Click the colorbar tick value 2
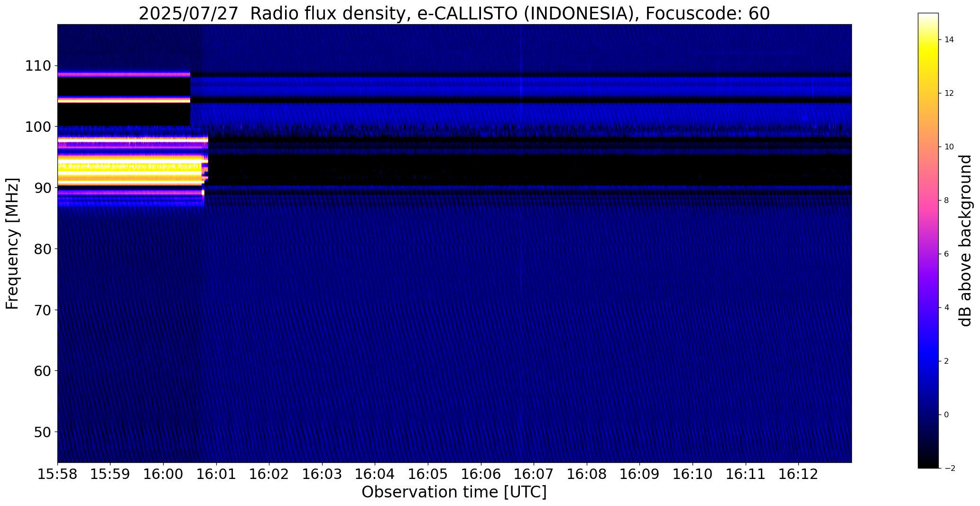This screenshot has height=506, width=980. [x=947, y=361]
